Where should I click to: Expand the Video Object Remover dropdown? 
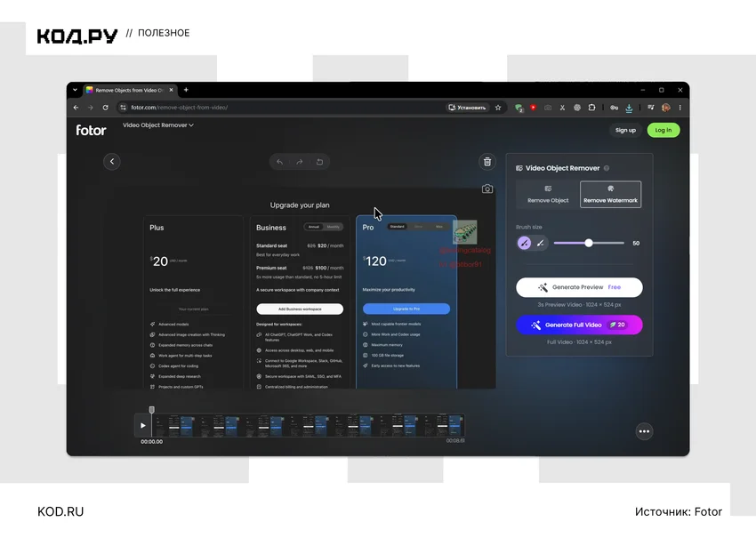tap(158, 125)
